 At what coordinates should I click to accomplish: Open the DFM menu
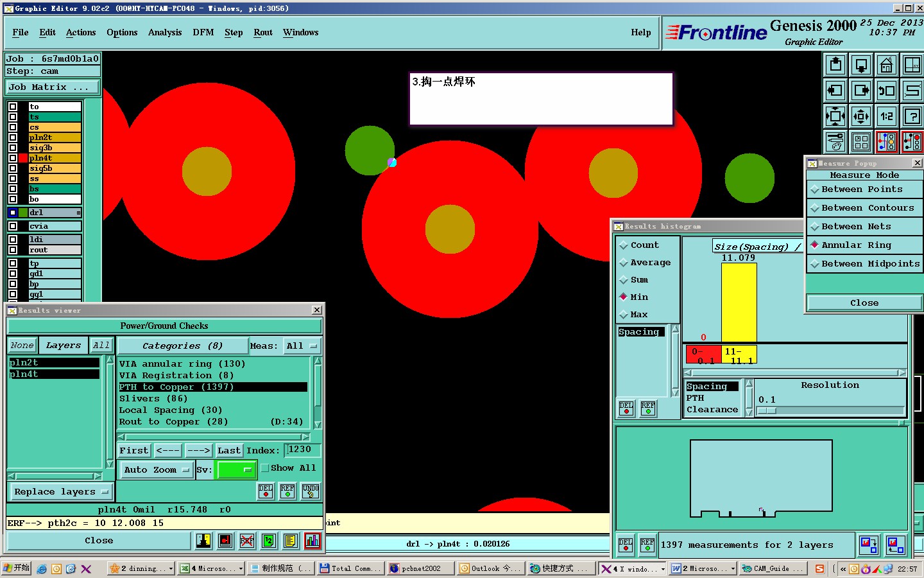click(203, 33)
